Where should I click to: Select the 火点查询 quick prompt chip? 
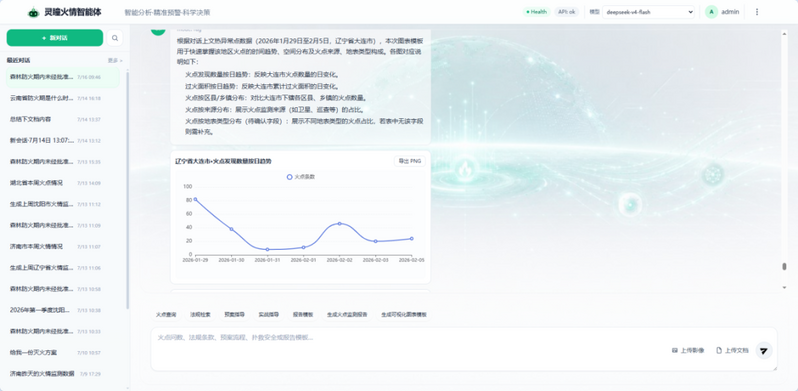click(166, 315)
